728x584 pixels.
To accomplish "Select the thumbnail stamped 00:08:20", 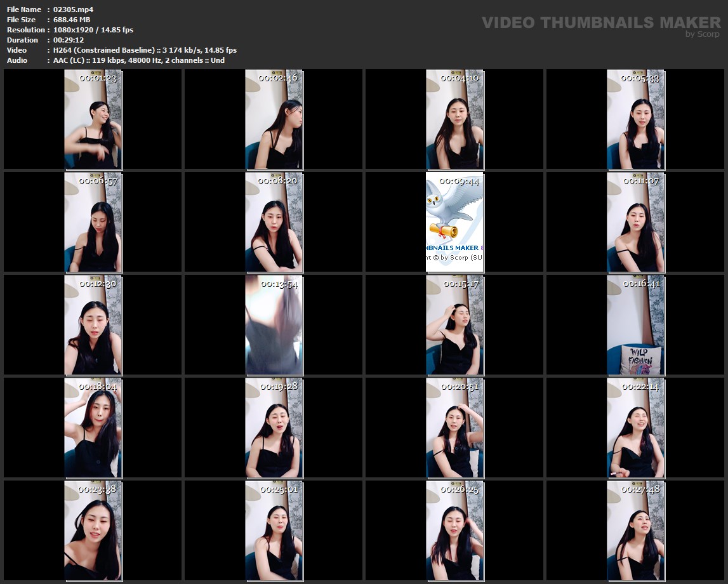I will point(274,222).
